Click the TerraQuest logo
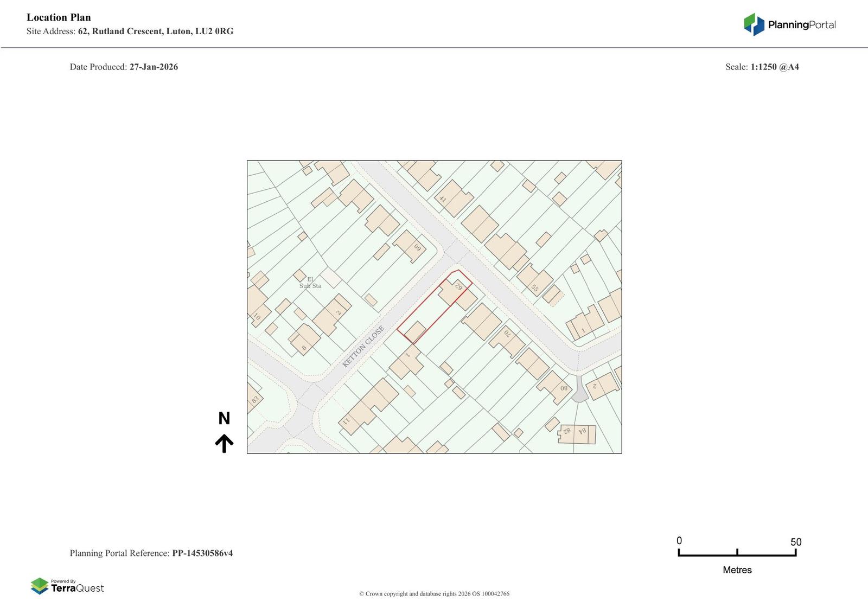868x614 pixels. [67, 586]
